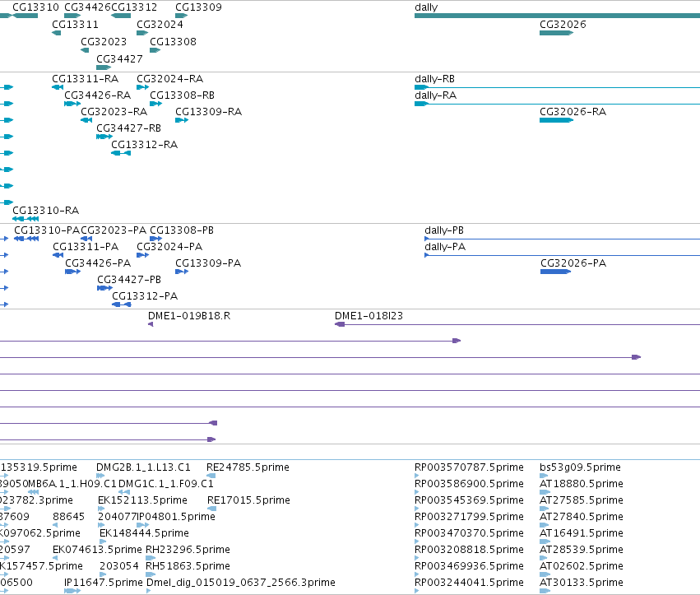
Task: Open the RH23296.5prime EST entry
Action: 151,558
